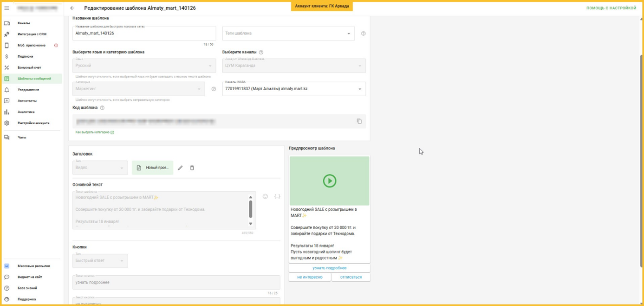This screenshot has width=644, height=306.
Task: Click preview button не интересно
Action: pos(310,277)
